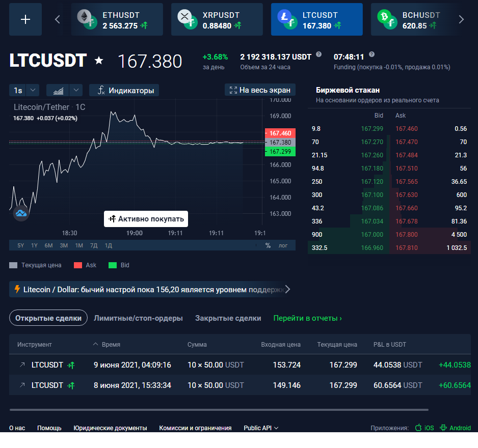Viewport: 478px width, 448px height.
Task: Open the Индикаторы menu
Action: point(124,90)
